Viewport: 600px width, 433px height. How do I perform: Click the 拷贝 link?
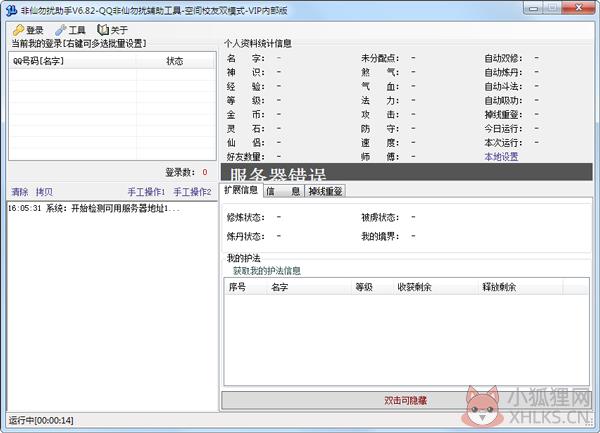(x=44, y=192)
